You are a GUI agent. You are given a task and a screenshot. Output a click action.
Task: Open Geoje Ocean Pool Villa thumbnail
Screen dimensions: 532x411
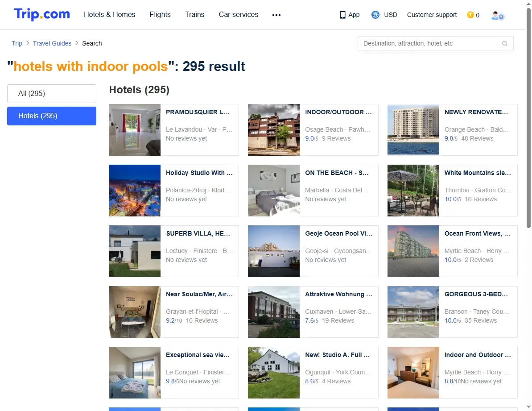click(x=274, y=252)
